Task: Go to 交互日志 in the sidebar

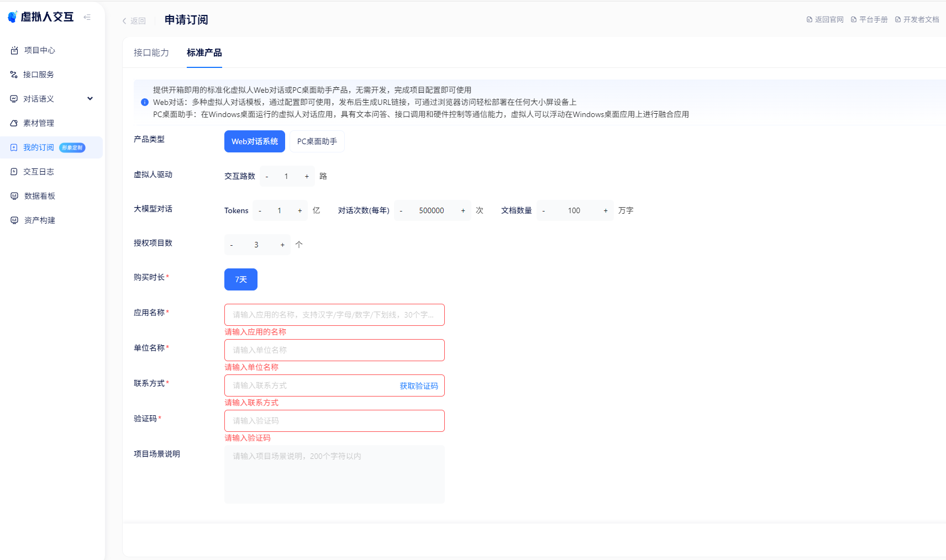Action: [38, 172]
